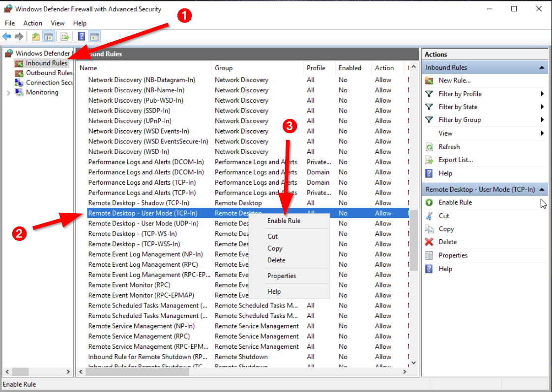Viewport: 552px width, 392px height.
Task: Open the Filter by Profile submenu arrow
Action: [542, 94]
